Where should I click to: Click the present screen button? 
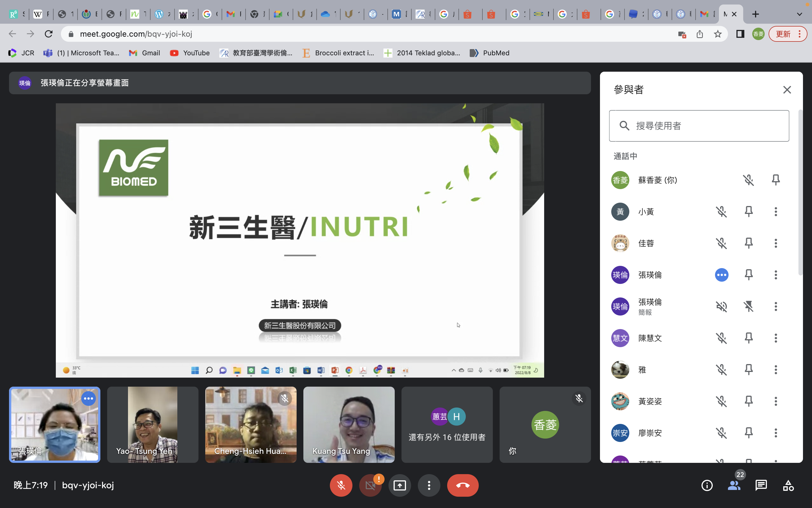(x=400, y=485)
